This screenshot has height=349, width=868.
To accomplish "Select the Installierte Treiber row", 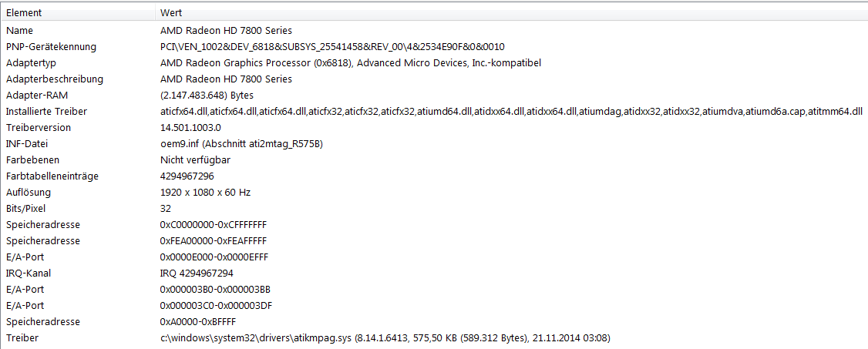I will (434, 112).
